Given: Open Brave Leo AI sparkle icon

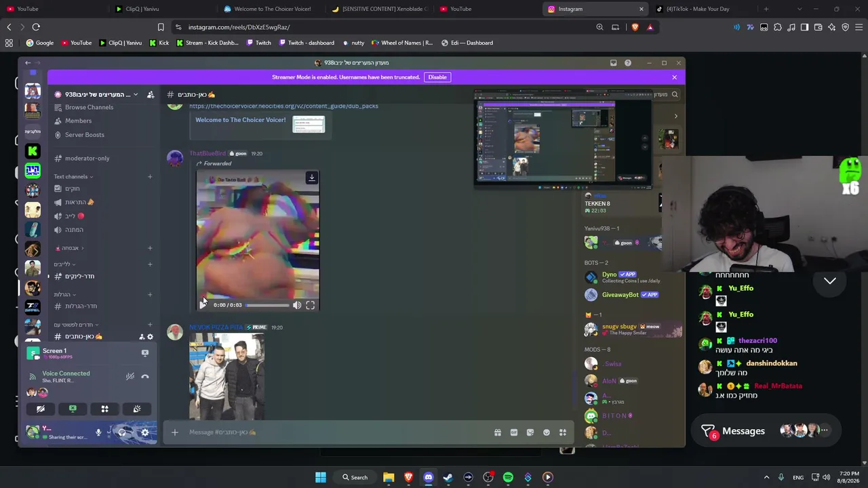Looking at the screenshot, I should tap(831, 27).
